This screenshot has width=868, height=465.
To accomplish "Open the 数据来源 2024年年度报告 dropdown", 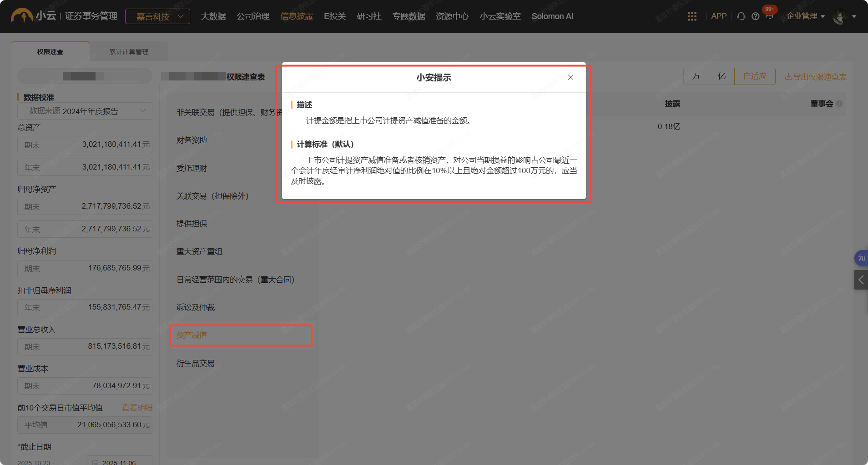I will pyautogui.click(x=85, y=111).
